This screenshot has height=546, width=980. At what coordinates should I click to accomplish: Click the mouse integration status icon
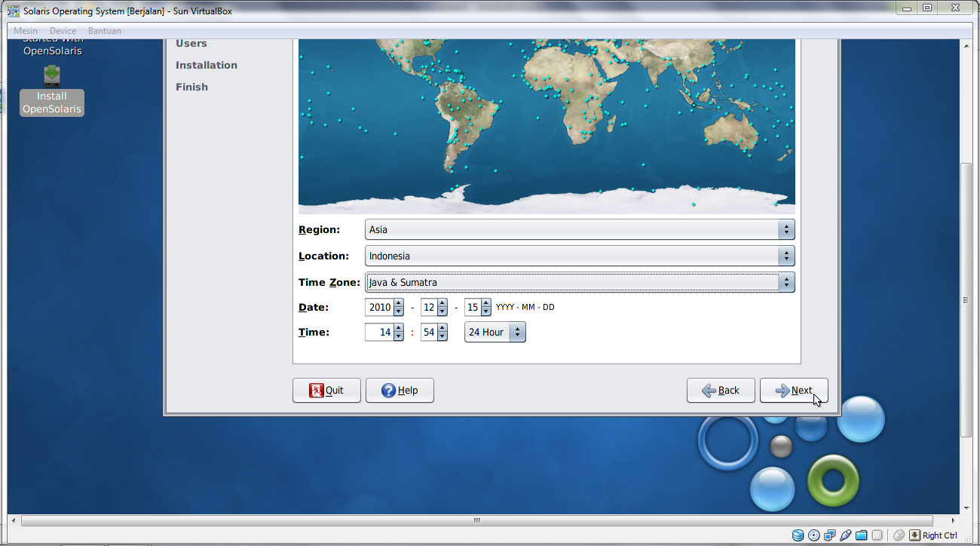click(899, 535)
